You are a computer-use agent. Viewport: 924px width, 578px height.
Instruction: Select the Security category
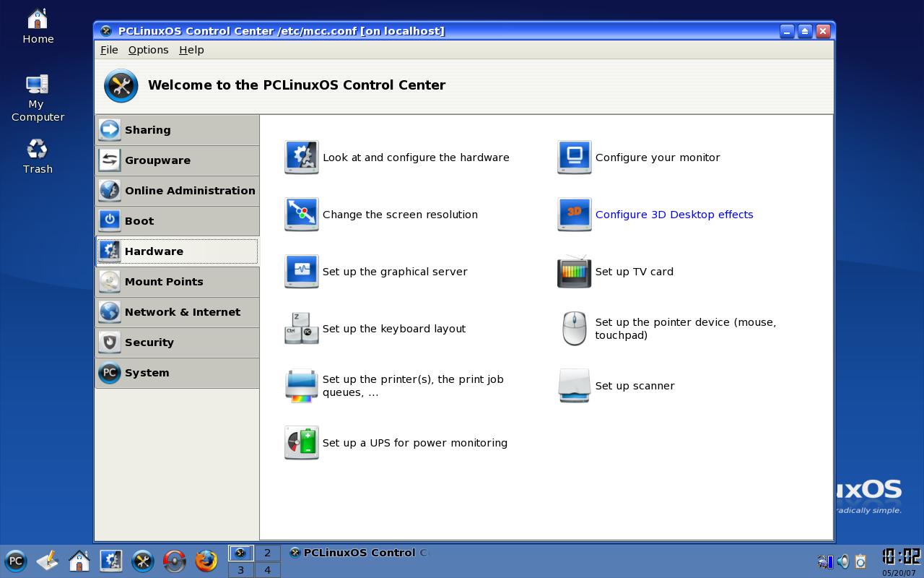178,342
